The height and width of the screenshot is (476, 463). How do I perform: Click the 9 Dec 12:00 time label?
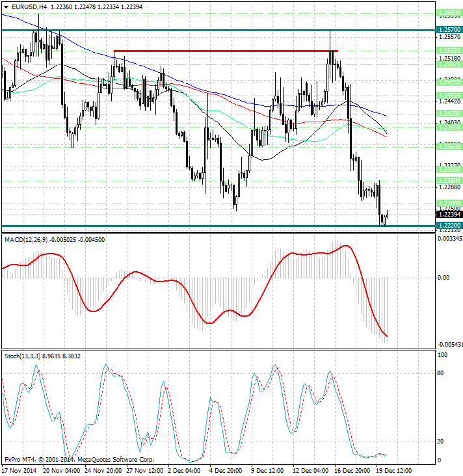[269, 469]
